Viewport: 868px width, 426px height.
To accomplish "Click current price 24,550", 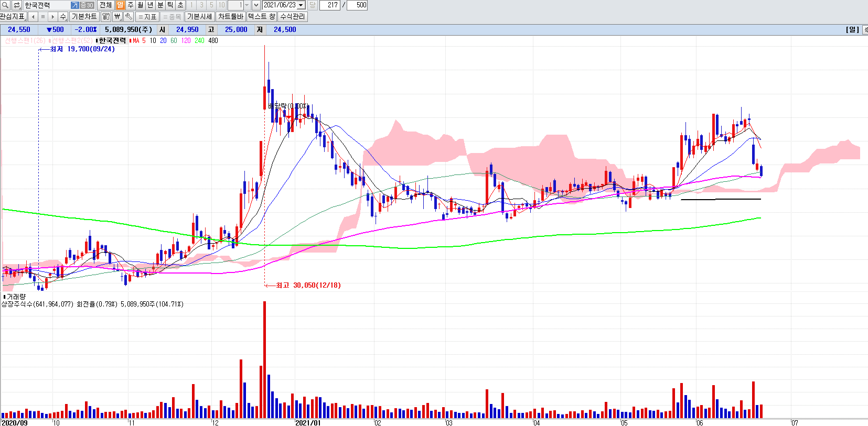I will (19, 30).
